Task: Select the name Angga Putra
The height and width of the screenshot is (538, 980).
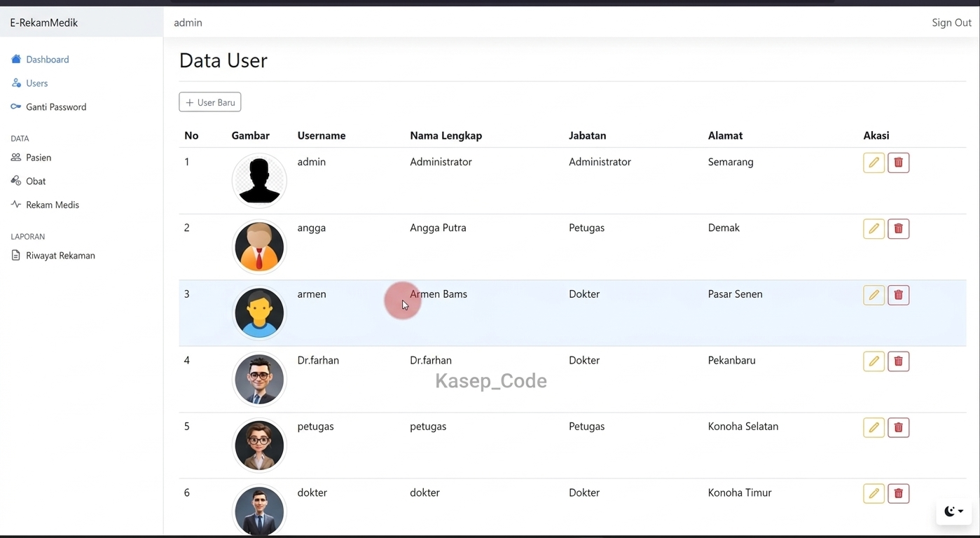Action: 438,228
